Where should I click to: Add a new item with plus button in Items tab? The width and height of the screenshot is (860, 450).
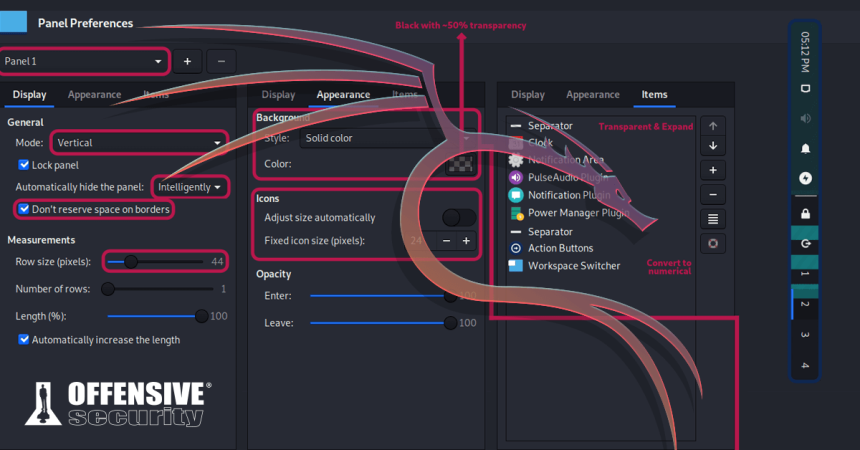click(x=712, y=170)
